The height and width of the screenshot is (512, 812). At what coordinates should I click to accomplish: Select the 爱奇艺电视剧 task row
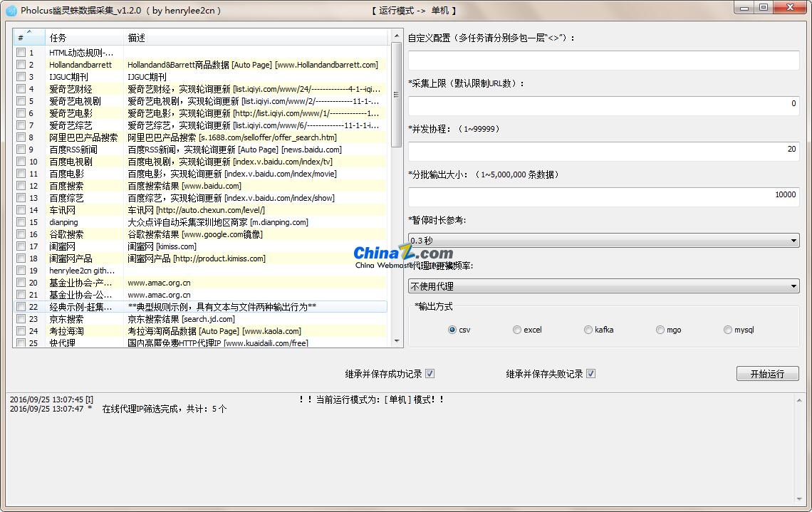(200, 101)
